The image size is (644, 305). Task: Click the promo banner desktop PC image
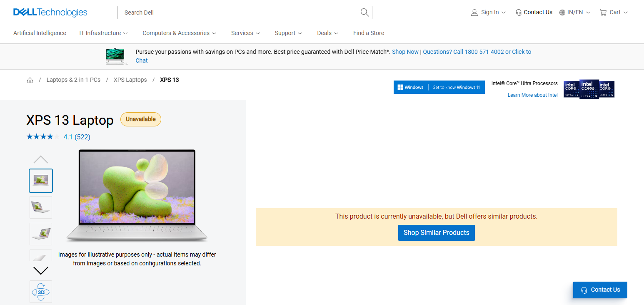[117, 56]
